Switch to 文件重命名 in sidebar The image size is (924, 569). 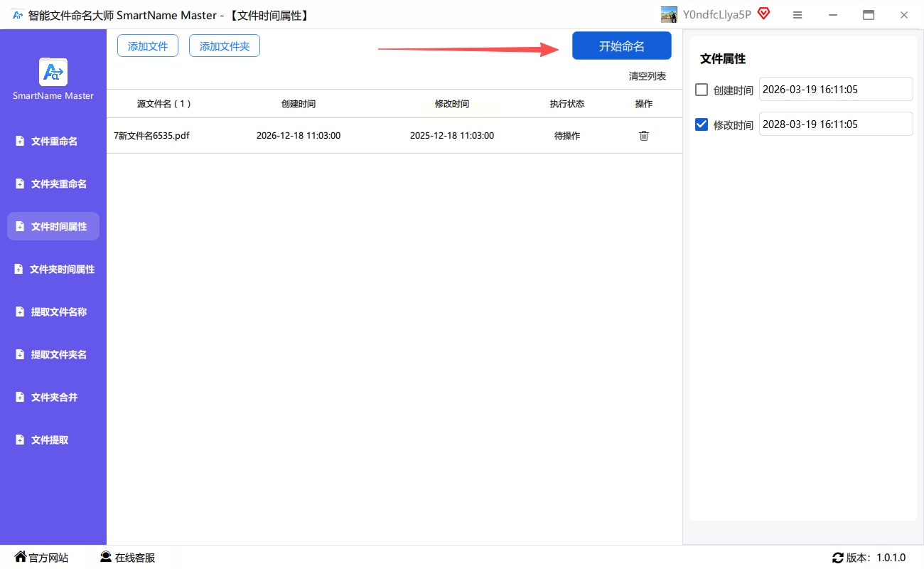(53, 142)
